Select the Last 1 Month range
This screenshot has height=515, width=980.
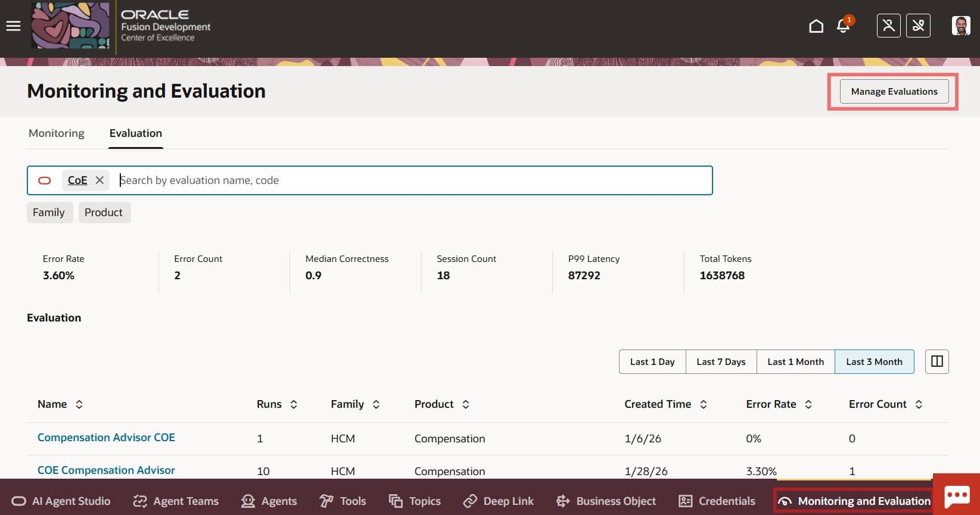point(795,362)
